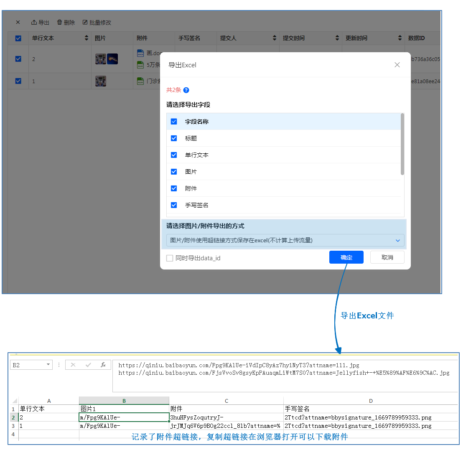Click the 取消 cancel button
This screenshot has height=460, width=476.
(387, 257)
